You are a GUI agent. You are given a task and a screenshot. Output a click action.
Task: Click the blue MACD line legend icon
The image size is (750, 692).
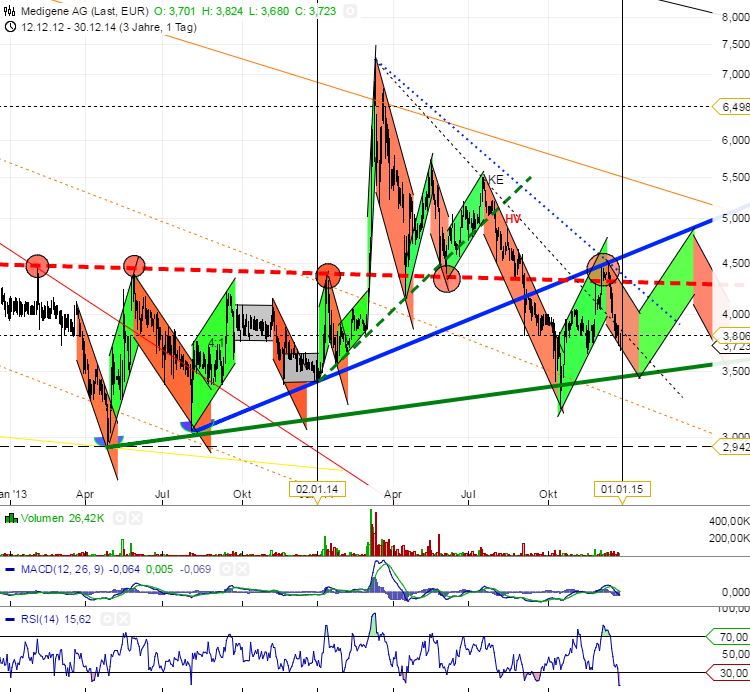click(10, 569)
